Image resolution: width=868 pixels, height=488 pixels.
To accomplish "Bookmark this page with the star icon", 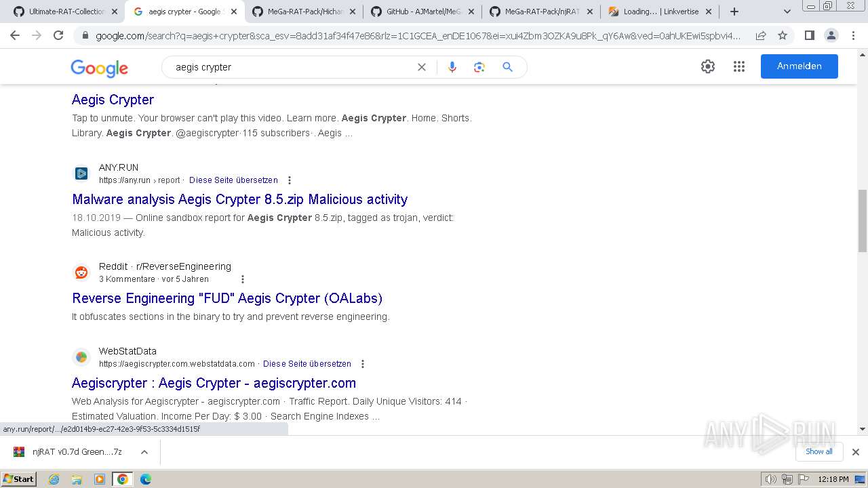I will tap(783, 35).
